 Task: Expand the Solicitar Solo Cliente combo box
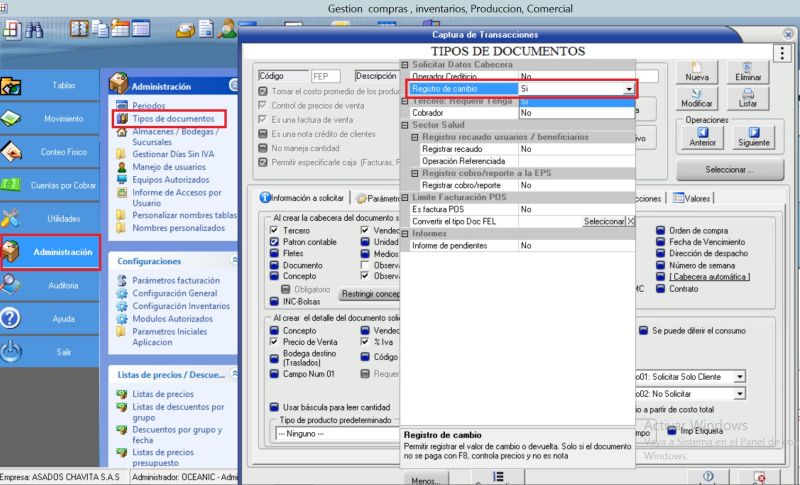tap(739, 377)
